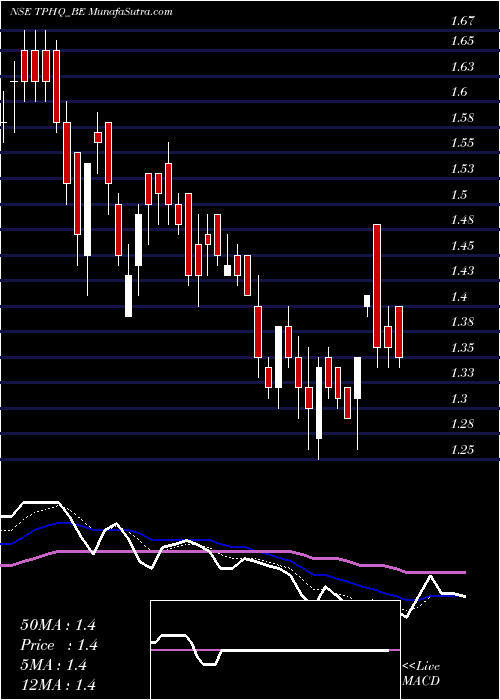Click the 1.43 price axis label
Screen dimensions: 500x700
tap(462, 271)
